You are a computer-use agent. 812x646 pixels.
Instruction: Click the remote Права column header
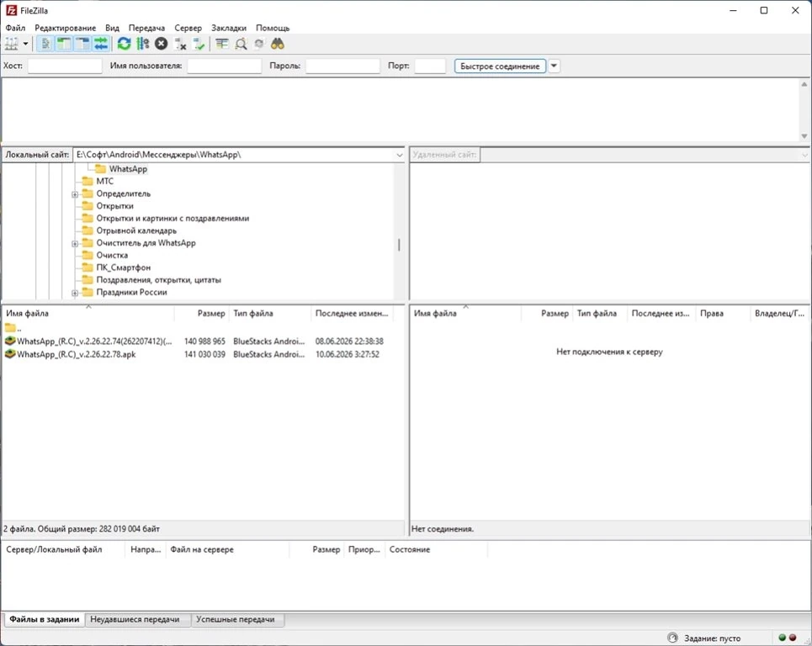point(723,313)
